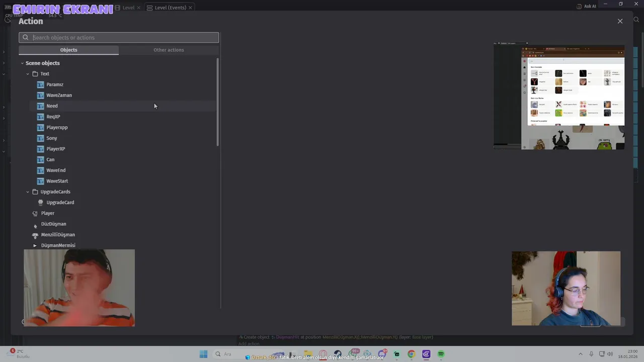The image size is (644, 362).
Task: Click the Playerxpp text object icon
Action: point(40,127)
